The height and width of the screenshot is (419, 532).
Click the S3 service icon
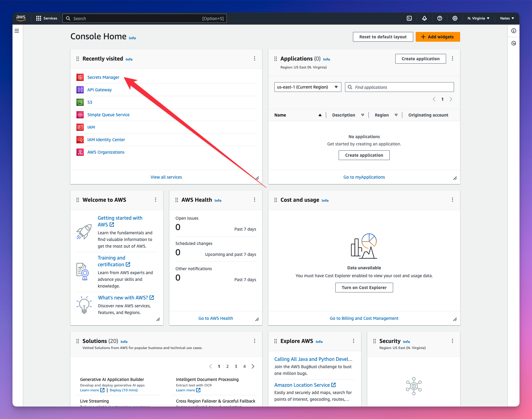[x=80, y=102]
